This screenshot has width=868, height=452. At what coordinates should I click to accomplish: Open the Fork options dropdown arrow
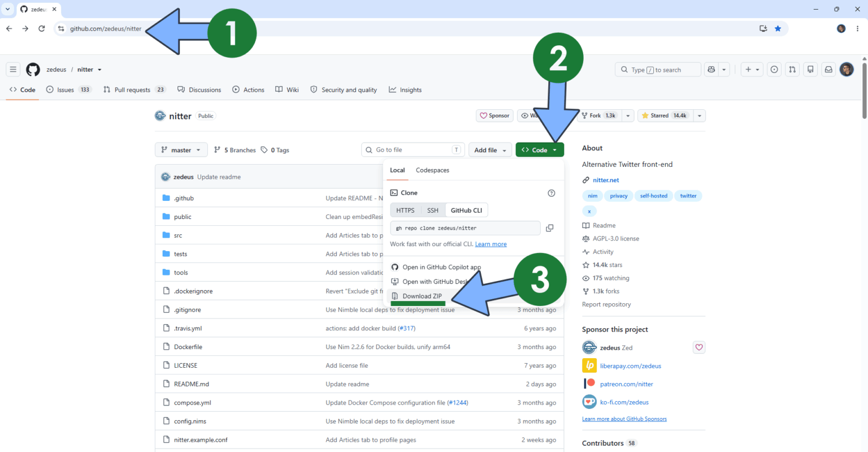(628, 115)
